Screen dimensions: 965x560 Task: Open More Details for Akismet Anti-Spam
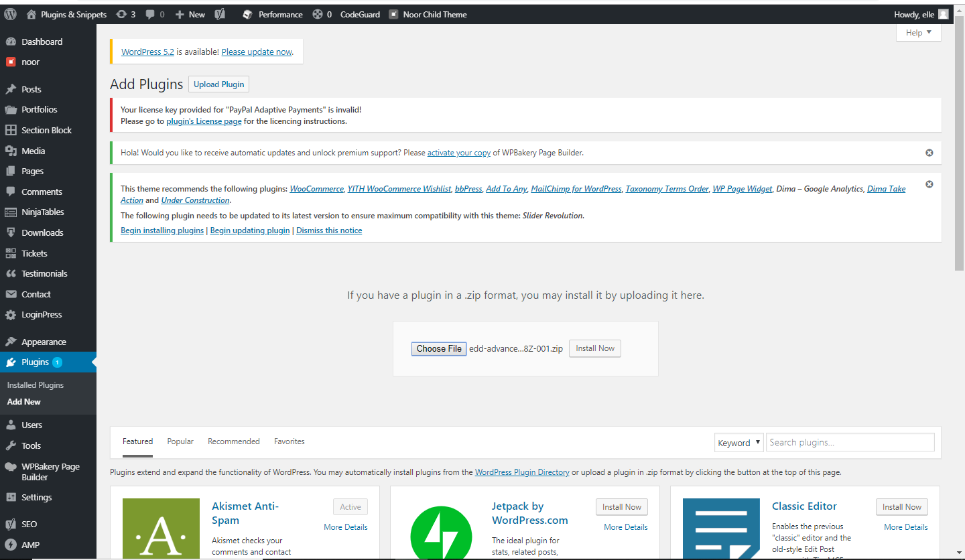(x=346, y=527)
